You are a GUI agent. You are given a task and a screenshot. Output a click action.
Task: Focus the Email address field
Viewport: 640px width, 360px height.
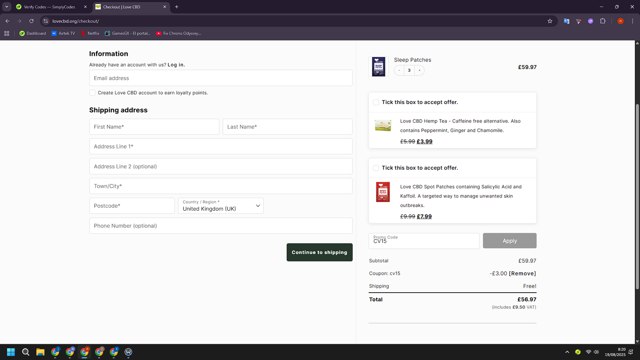click(x=221, y=78)
